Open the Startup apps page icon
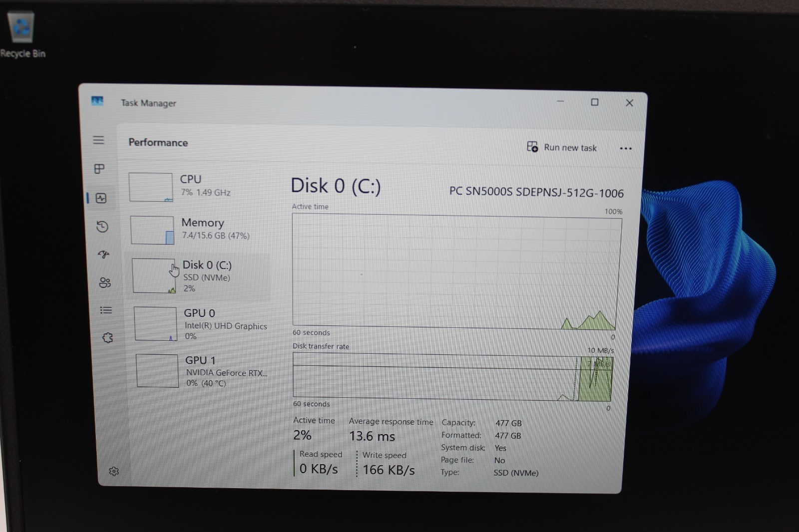799x532 pixels. [103, 255]
